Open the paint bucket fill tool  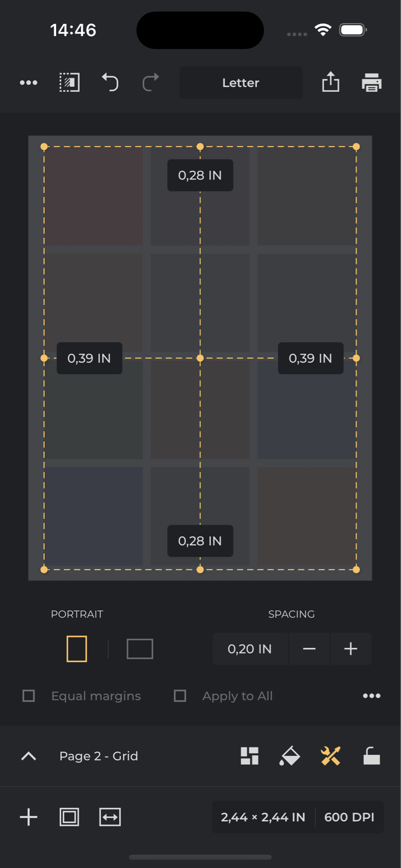tap(290, 756)
